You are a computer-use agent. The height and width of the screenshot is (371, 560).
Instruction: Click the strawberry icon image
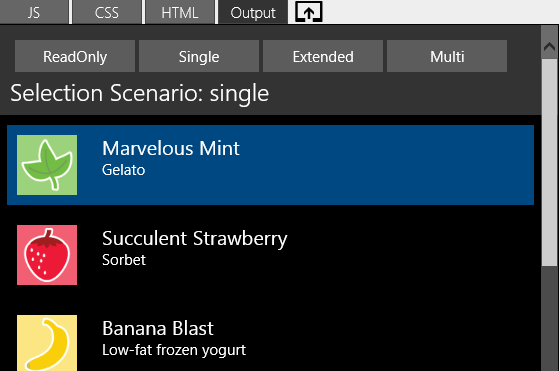[x=47, y=255]
